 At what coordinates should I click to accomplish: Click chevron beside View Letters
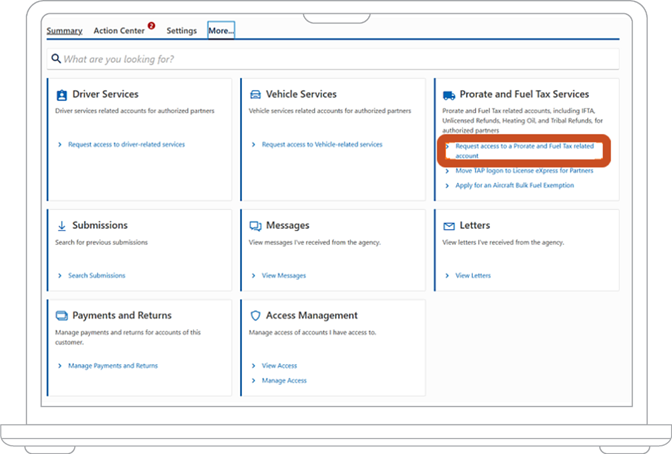(x=447, y=276)
